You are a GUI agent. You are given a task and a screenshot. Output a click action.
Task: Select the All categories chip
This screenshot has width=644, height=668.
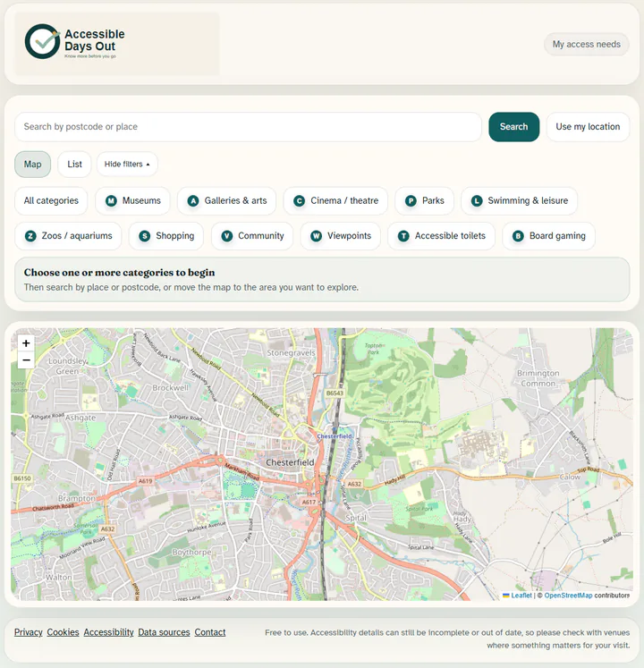(51, 200)
